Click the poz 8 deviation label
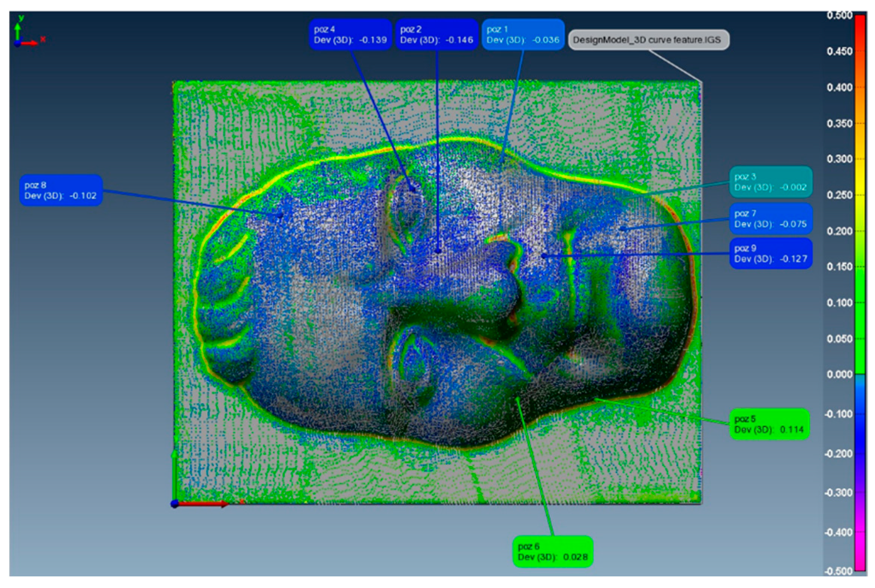This screenshot has width=875, height=588. (x=61, y=190)
